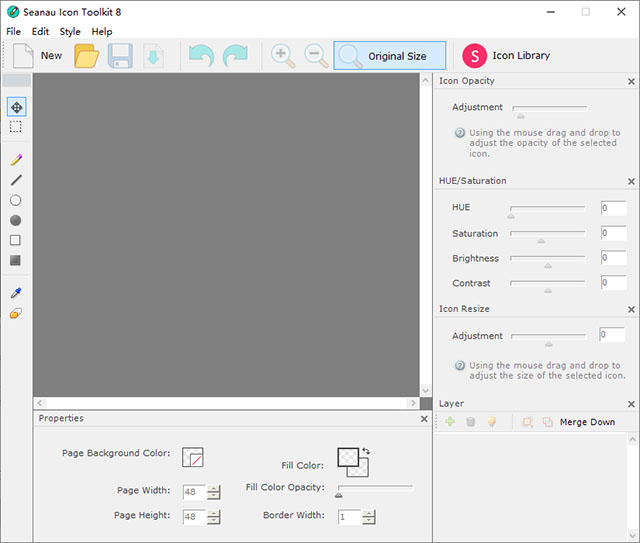
Task: Click the Border Width input field
Action: pos(349,517)
